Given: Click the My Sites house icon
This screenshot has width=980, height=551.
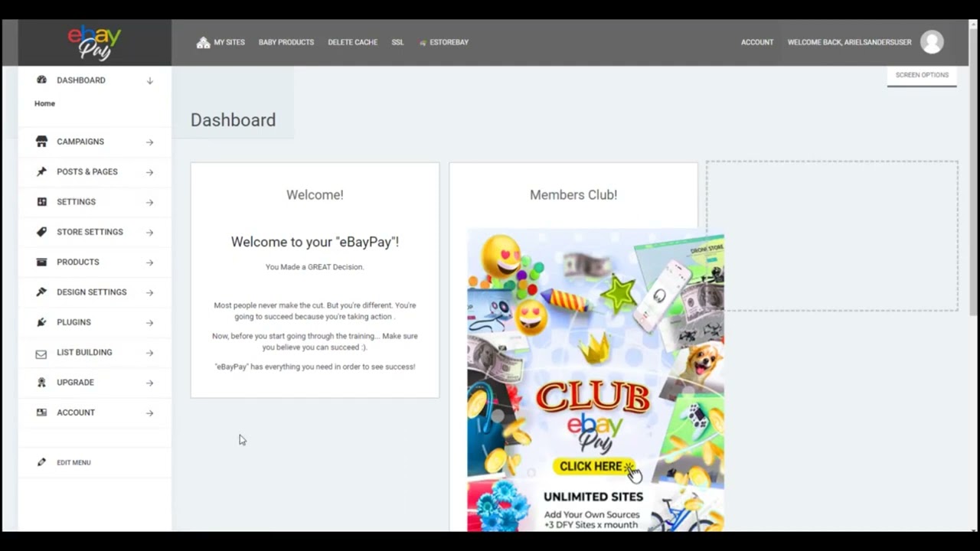Looking at the screenshot, I should click(203, 42).
